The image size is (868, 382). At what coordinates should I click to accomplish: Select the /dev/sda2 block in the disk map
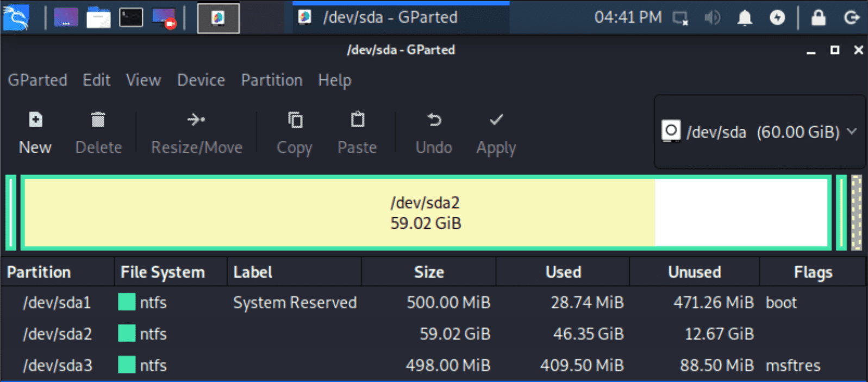click(426, 213)
